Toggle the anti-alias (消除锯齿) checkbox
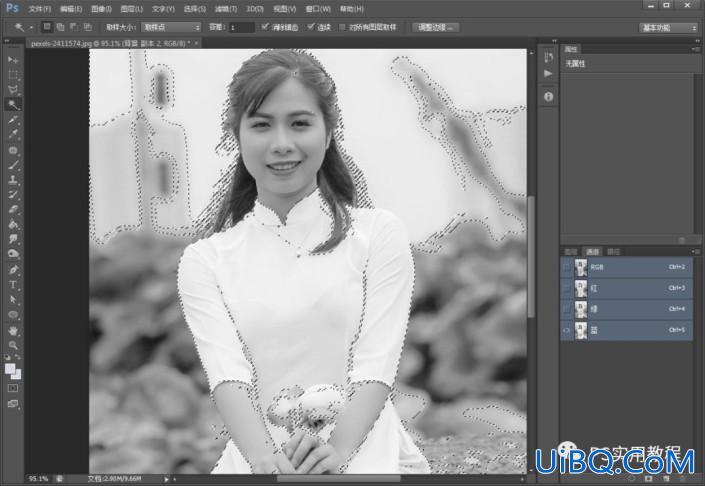This screenshot has height=486, width=705. [x=265, y=27]
